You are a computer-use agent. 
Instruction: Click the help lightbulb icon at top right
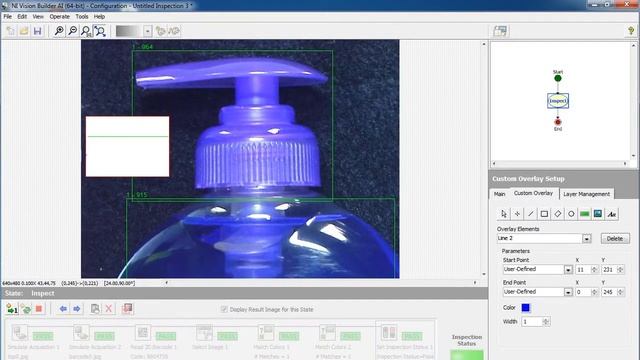pos(631,31)
